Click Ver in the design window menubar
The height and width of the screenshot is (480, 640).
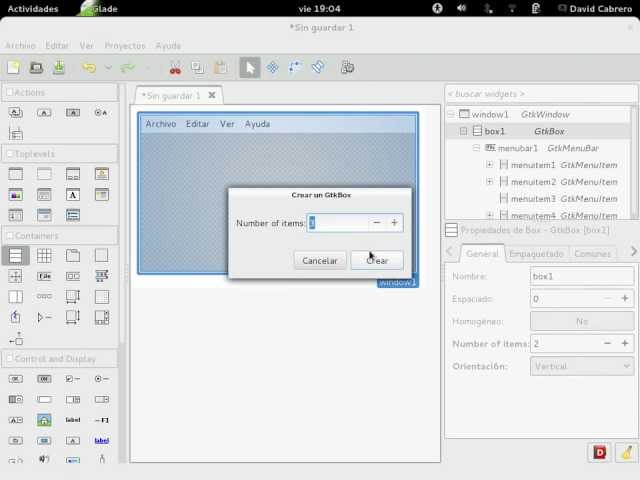(227, 124)
